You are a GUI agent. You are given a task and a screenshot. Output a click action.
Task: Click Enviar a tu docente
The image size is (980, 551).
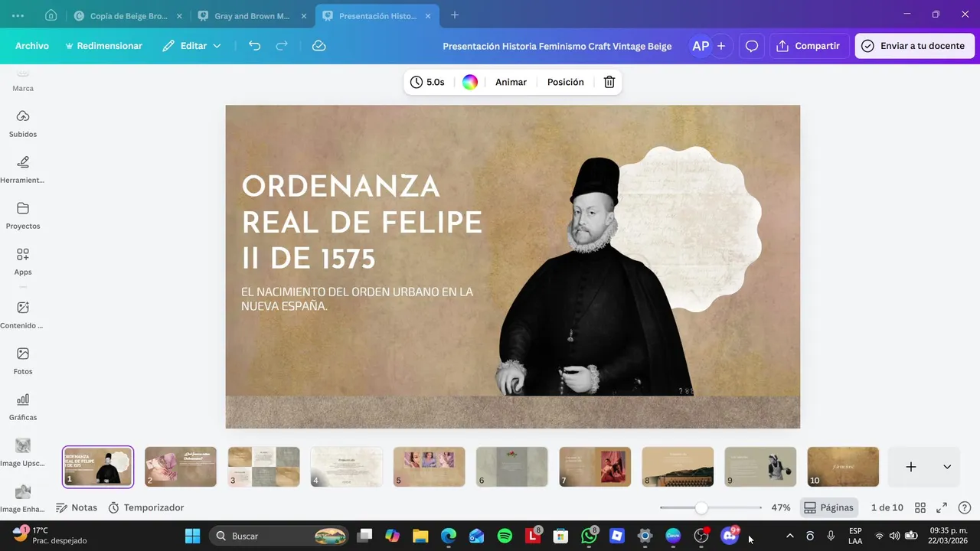click(x=914, y=46)
